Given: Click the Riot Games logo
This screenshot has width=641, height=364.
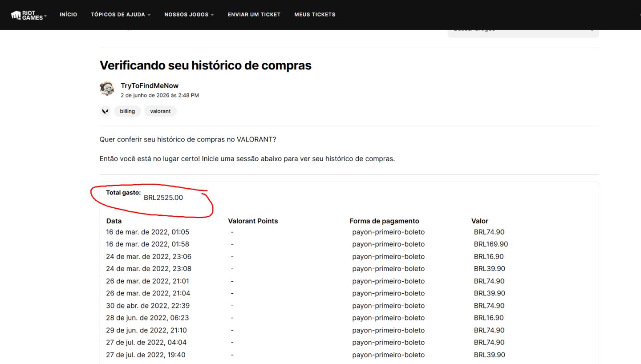Looking at the screenshot, I should pyautogui.click(x=27, y=15).
